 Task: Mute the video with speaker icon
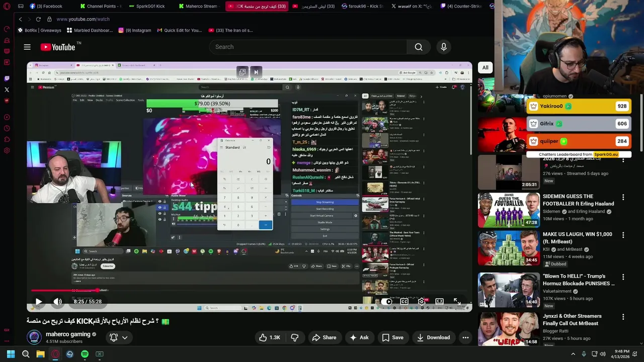tap(58, 302)
